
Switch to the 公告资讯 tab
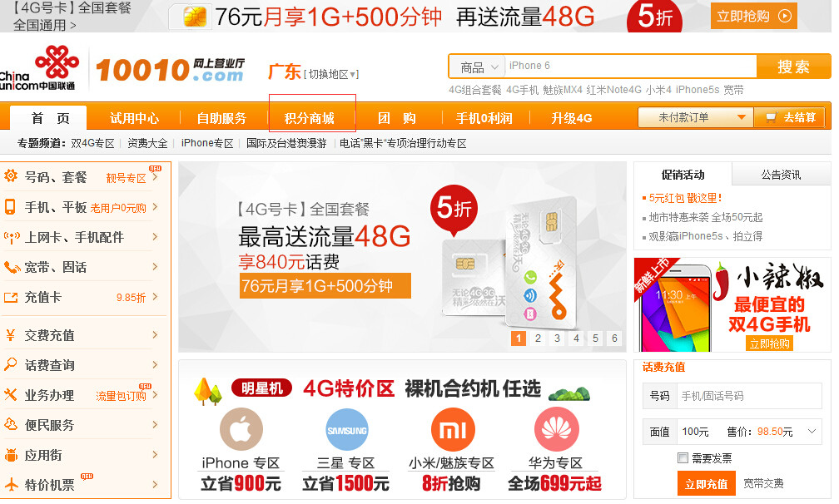pyautogui.click(x=781, y=175)
